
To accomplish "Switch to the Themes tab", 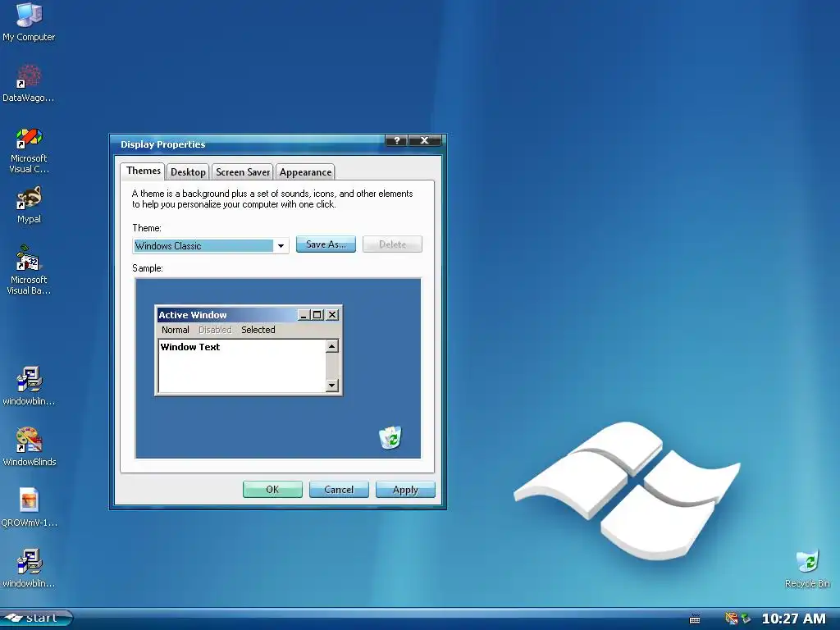I will 143,171.
